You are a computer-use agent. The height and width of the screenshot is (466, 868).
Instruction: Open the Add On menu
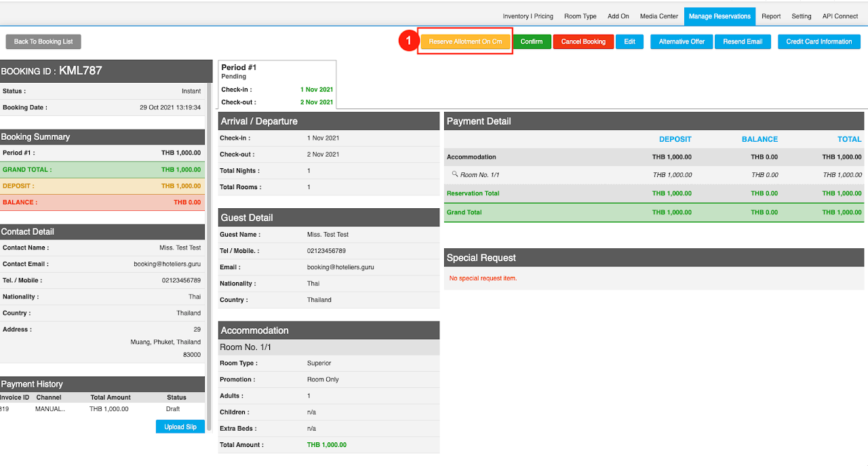pos(618,16)
